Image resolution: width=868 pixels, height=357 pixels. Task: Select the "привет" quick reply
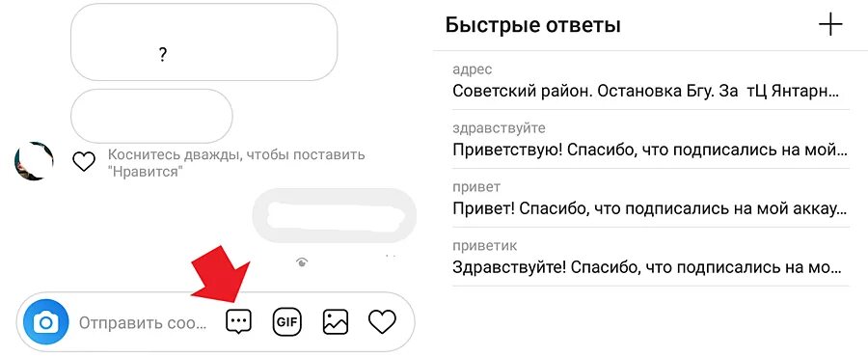pyautogui.click(x=650, y=199)
